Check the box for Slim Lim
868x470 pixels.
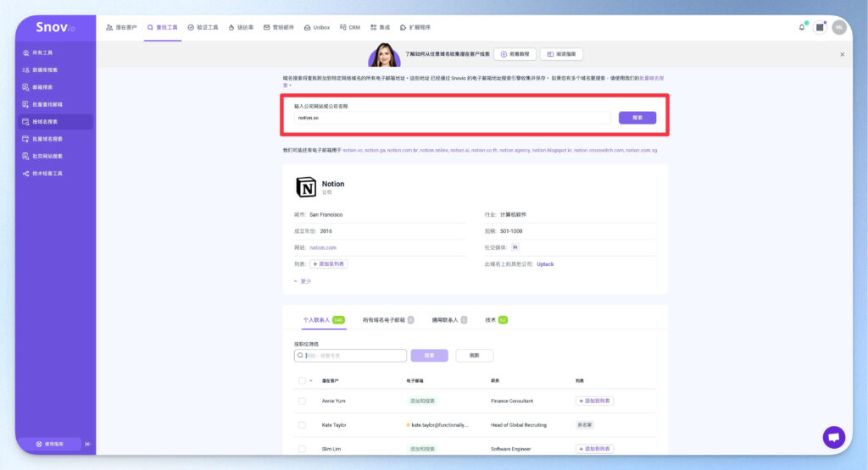[x=302, y=449]
